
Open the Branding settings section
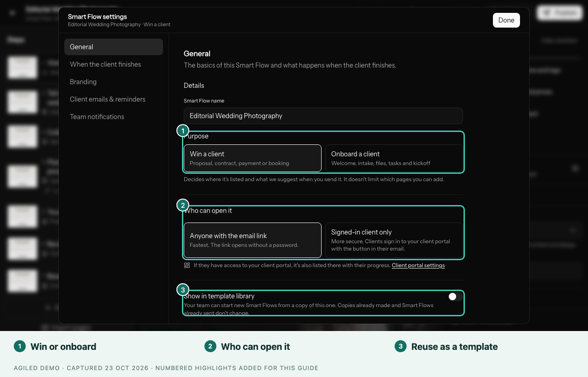113,82
